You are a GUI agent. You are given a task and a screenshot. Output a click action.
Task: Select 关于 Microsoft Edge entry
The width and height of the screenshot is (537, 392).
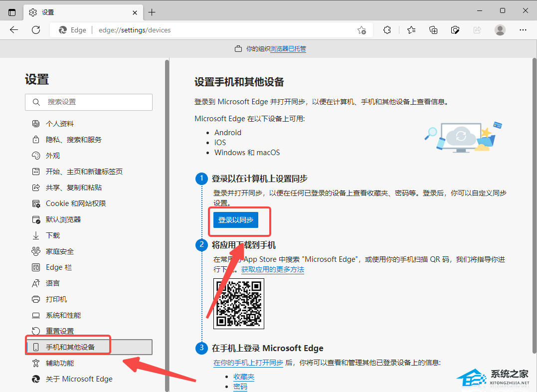[x=79, y=379]
